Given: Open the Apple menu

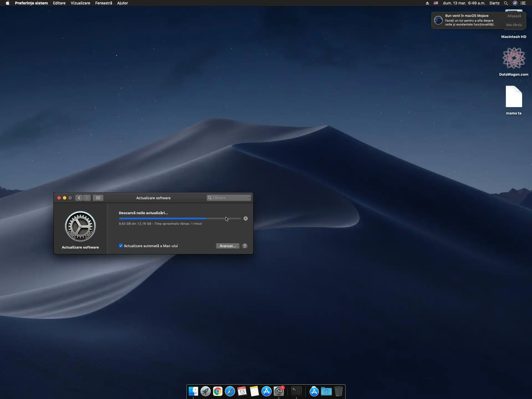Looking at the screenshot, I should 7,3.
